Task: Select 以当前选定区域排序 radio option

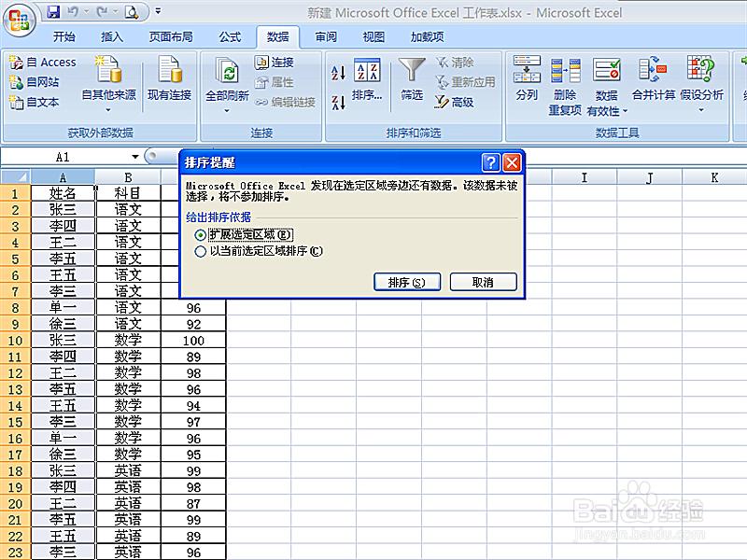Action: coord(201,251)
